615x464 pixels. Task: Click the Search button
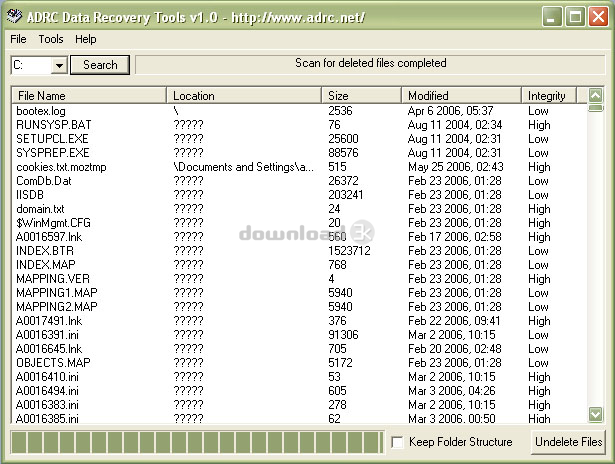coord(100,65)
